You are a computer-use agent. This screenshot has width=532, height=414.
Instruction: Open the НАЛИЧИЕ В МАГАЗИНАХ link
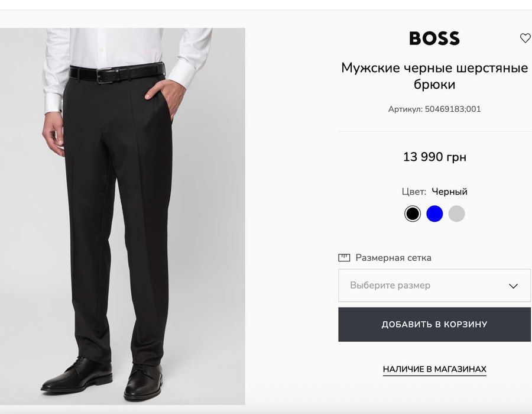434,369
